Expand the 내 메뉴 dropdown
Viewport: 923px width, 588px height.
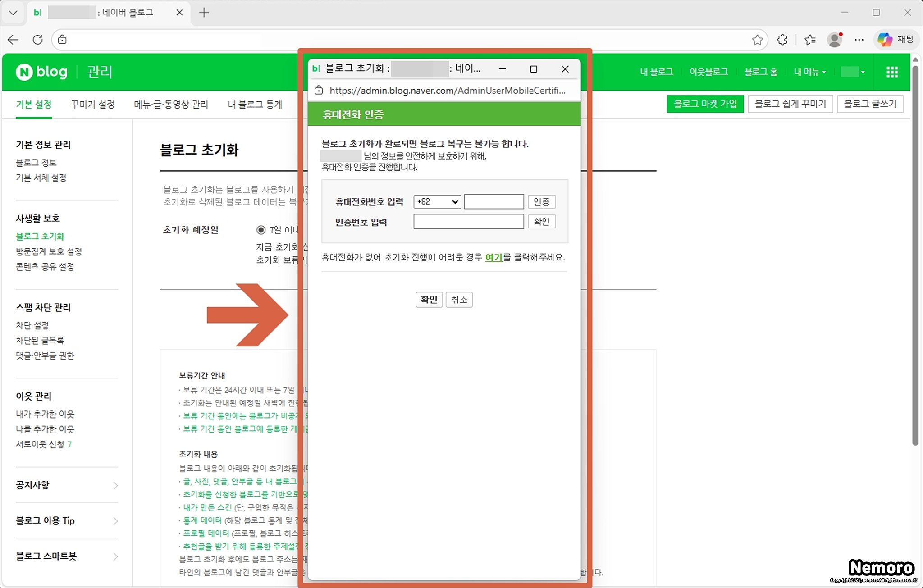[x=809, y=72]
